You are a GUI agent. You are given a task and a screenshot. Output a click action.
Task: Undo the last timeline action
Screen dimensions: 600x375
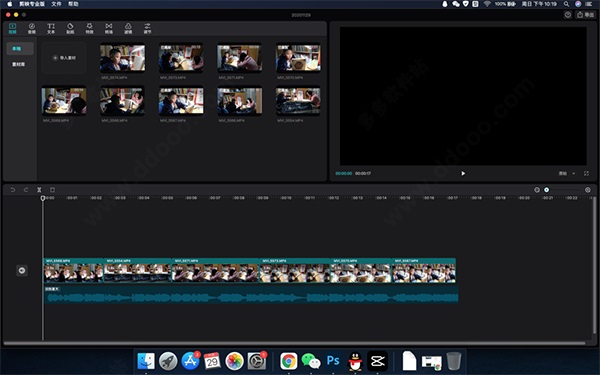[13, 190]
